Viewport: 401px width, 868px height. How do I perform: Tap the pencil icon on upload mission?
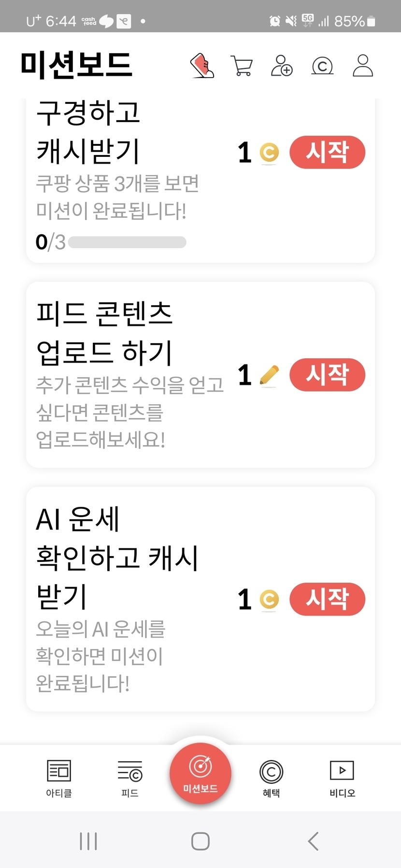pyautogui.click(x=269, y=375)
